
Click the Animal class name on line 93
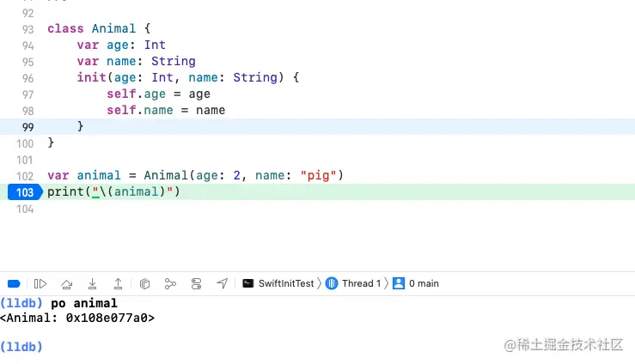click(x=113, y=28)
